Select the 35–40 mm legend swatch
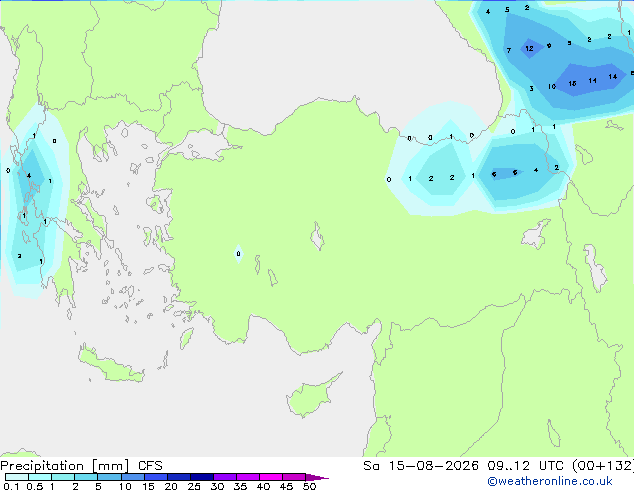Image resolution: width=634 pixels, height=490 pixels. (247, 477)
